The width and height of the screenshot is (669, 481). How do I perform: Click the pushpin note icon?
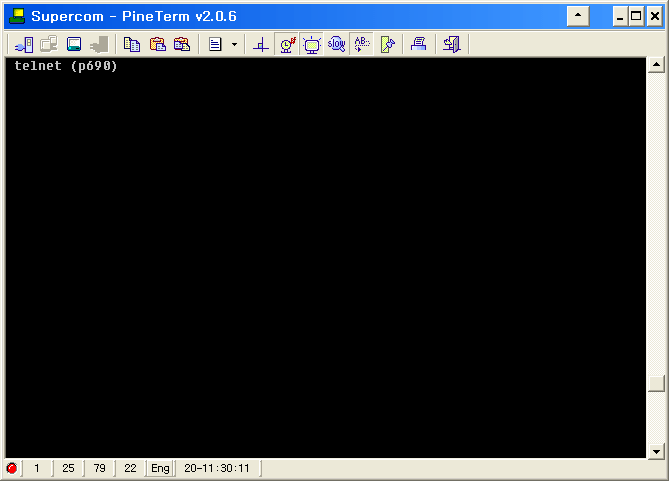(x=387, y=44)
